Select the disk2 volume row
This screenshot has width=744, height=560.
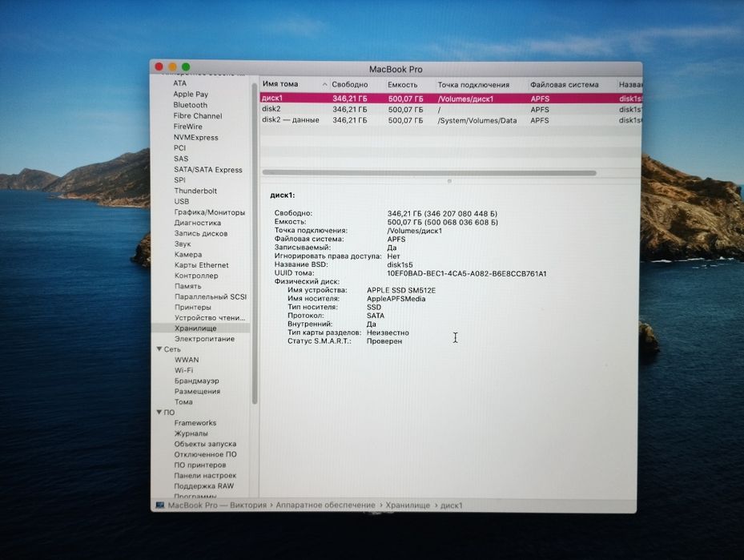pos(451,110)
